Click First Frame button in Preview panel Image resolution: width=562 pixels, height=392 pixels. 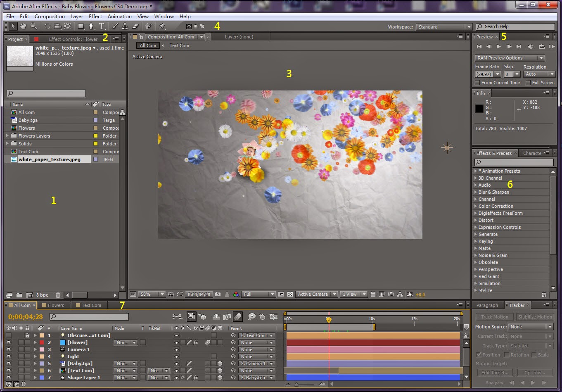pos(479,47)
